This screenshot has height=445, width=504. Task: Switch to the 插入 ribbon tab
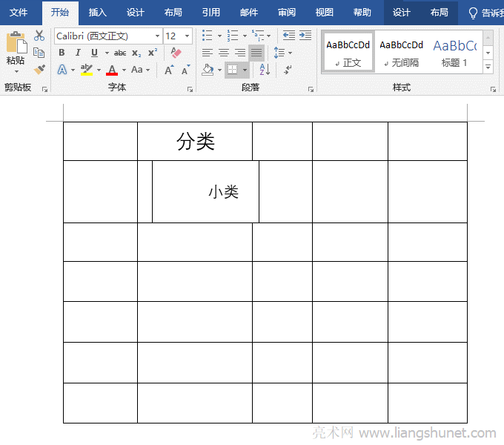coord(98,13)
